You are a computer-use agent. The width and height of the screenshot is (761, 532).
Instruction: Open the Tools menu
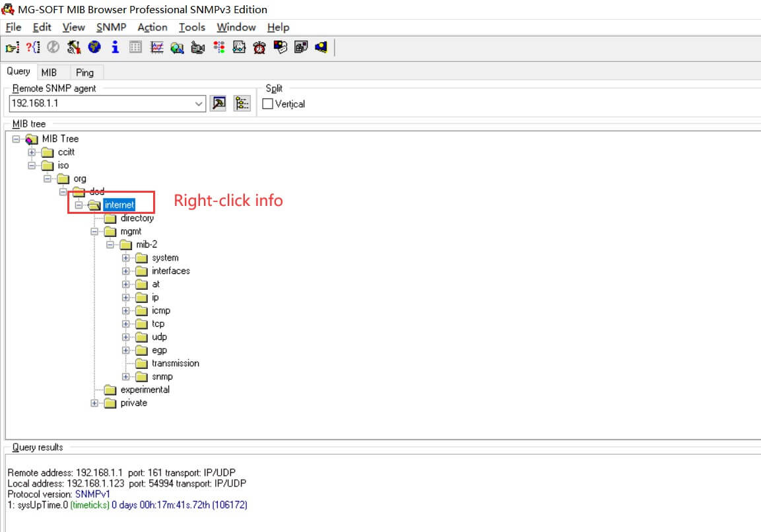click(191, 27)
